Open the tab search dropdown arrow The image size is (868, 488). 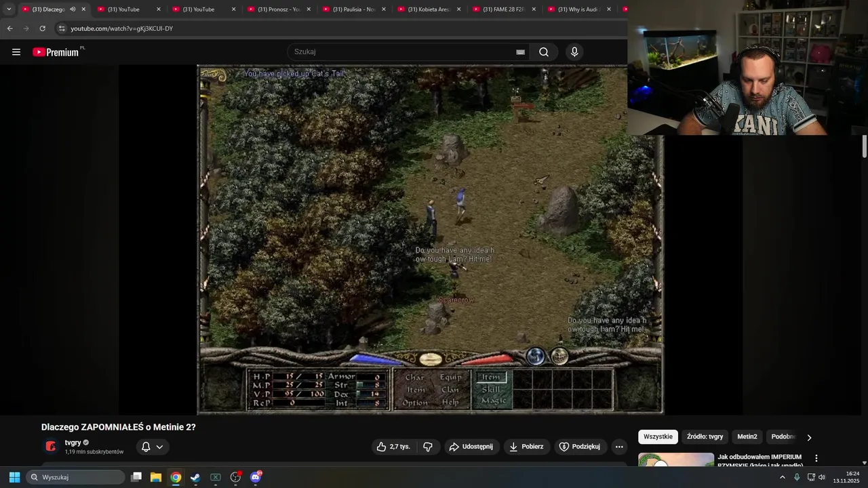(x=9, y=9)
